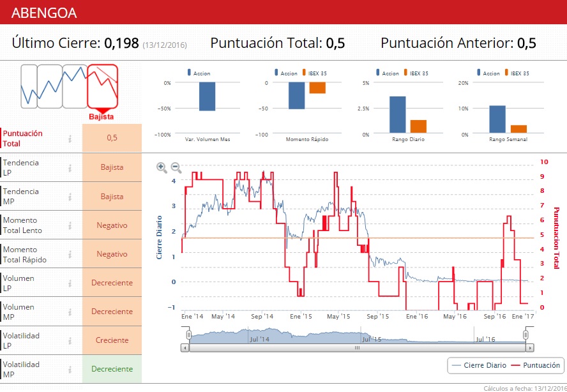Toggle IBEX 35 legend in Rango Diario chart
Image resolution: width=567 pixels, height=392 pixels.
(x=416, y=73)
